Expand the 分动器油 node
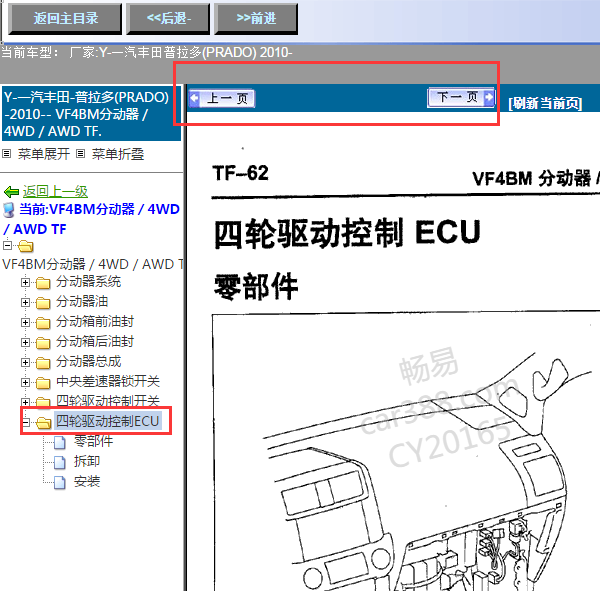Screen dimensions: 600x591 tap(25, 302)
